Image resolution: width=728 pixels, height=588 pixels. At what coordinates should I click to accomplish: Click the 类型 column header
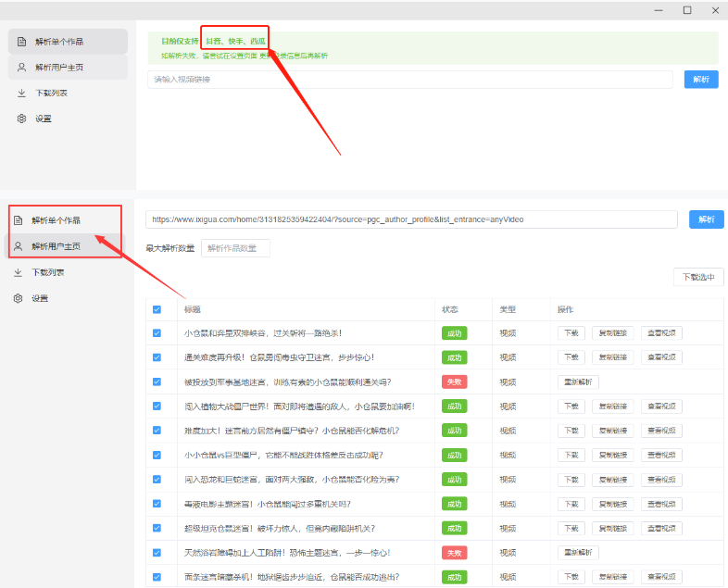[x=508, y=309]
